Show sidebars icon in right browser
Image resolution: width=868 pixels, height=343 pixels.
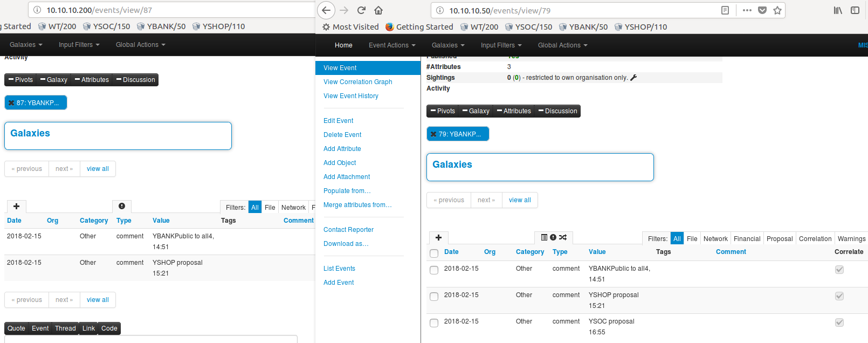[x=855, y=10]
